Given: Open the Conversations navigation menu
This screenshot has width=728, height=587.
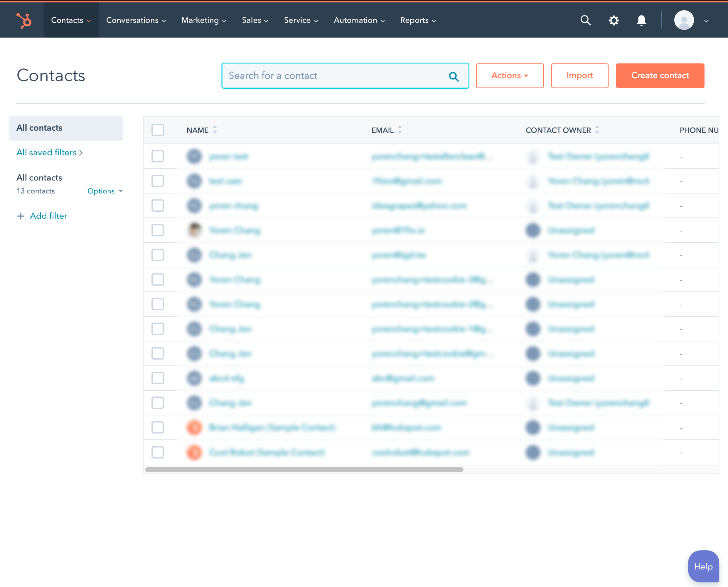Looking at the screenshot, I should 136,20.
